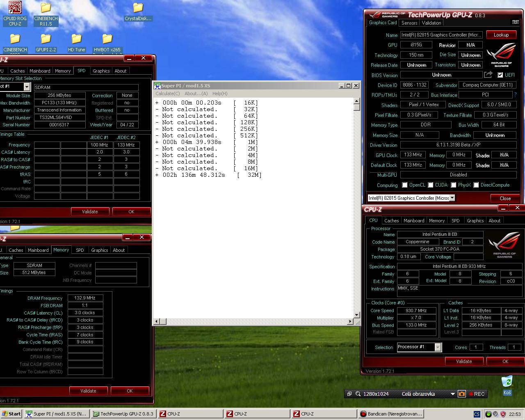
Task: Click the CS language indicator in the tray
Action: 477,414
